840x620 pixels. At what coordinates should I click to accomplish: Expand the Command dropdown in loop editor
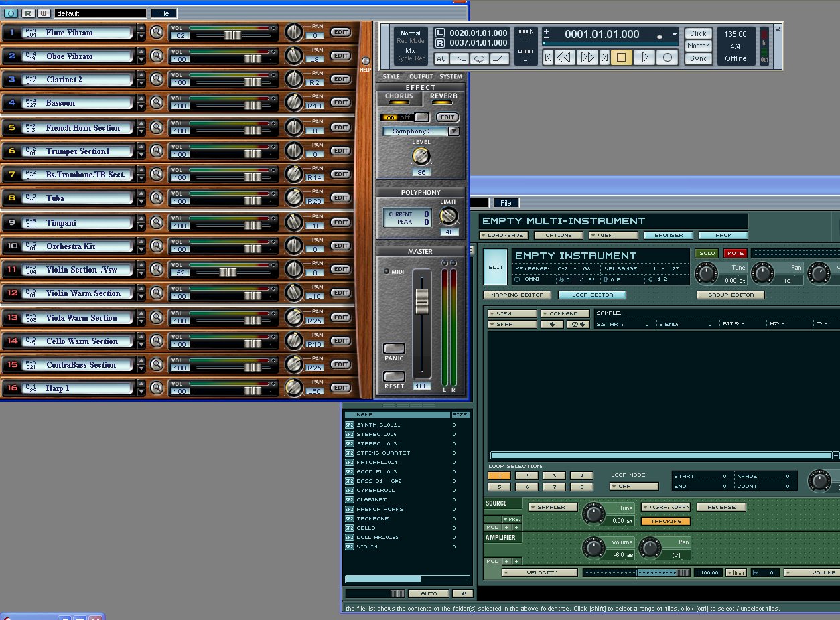pos(566,313)
